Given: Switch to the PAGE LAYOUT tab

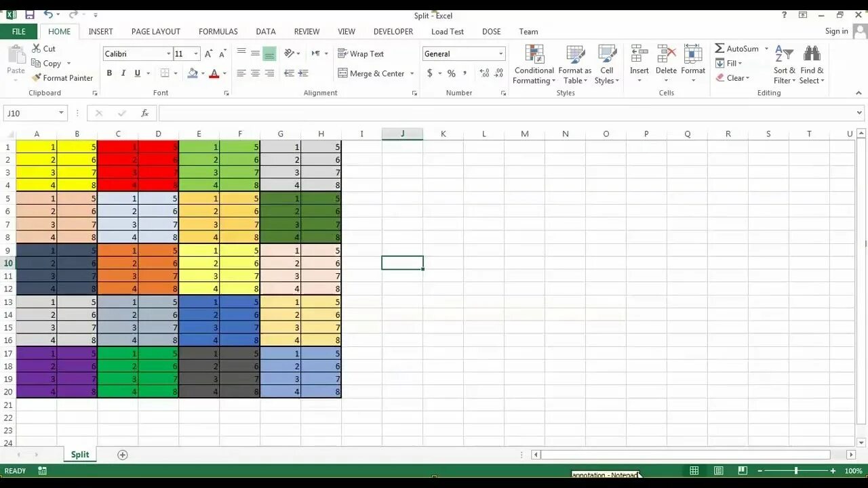Looking at the screenshot, I should 156,31.
